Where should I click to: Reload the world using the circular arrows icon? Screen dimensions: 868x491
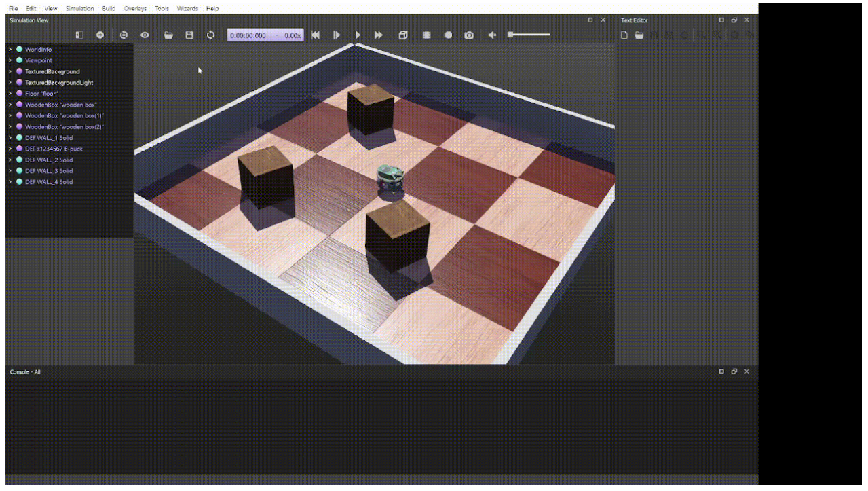tap(211, 35)
